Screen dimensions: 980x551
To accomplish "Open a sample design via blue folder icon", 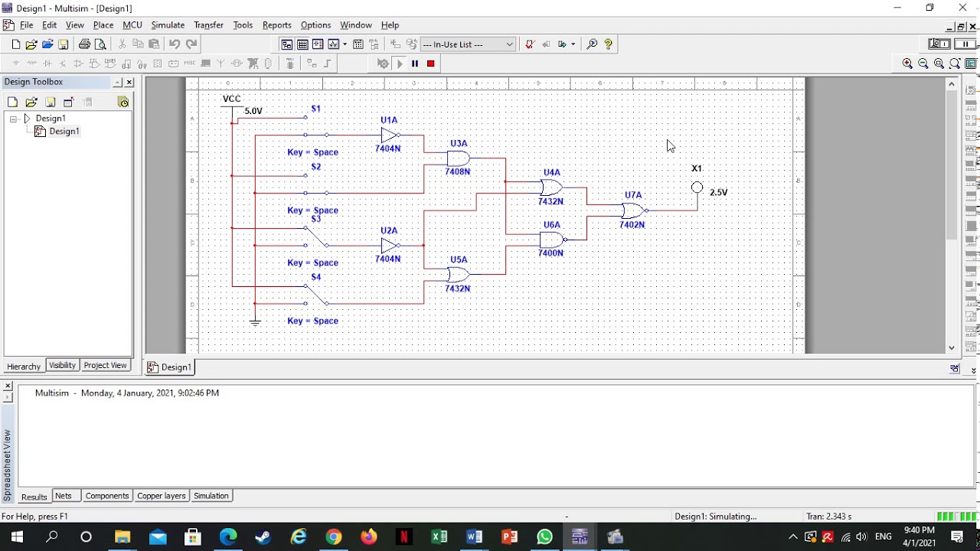I will pos(47,44).
